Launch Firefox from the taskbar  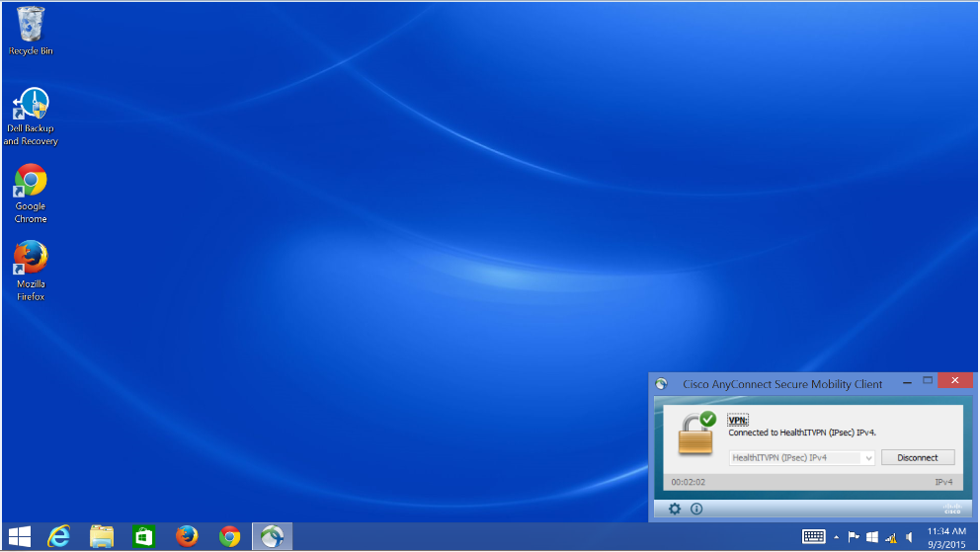click(x=187, y=536)
